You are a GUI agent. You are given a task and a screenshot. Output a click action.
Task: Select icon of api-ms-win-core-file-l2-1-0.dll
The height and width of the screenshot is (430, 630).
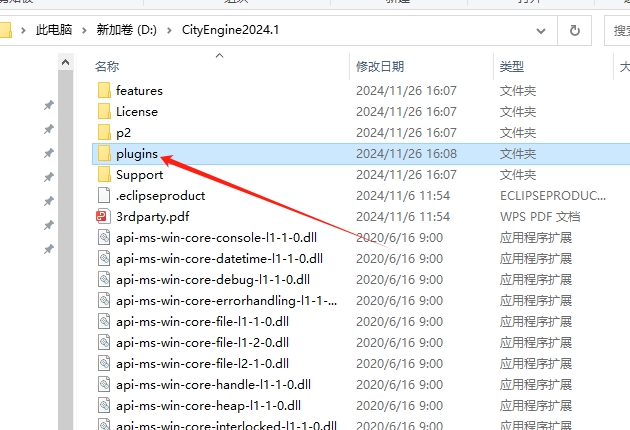tap(104, 363)
